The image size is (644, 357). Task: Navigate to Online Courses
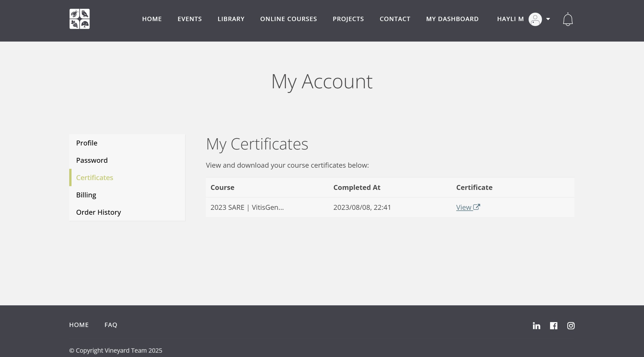point(288,19)
